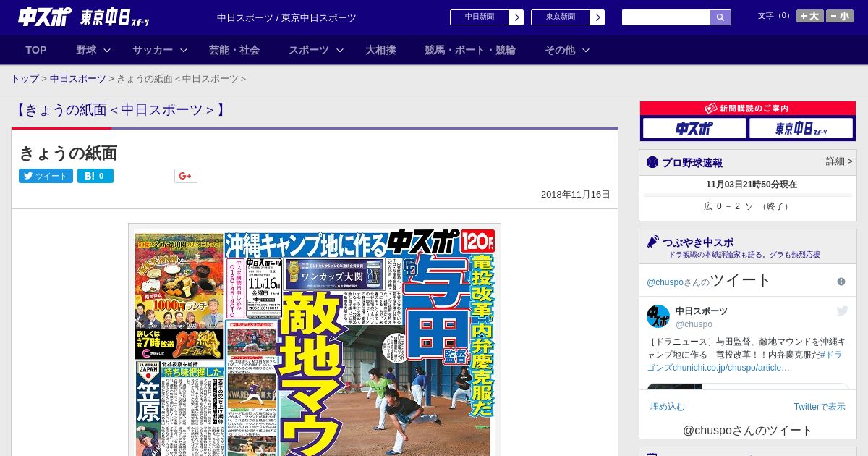Open the 東京新聞 link button

(x=561, y=17)
